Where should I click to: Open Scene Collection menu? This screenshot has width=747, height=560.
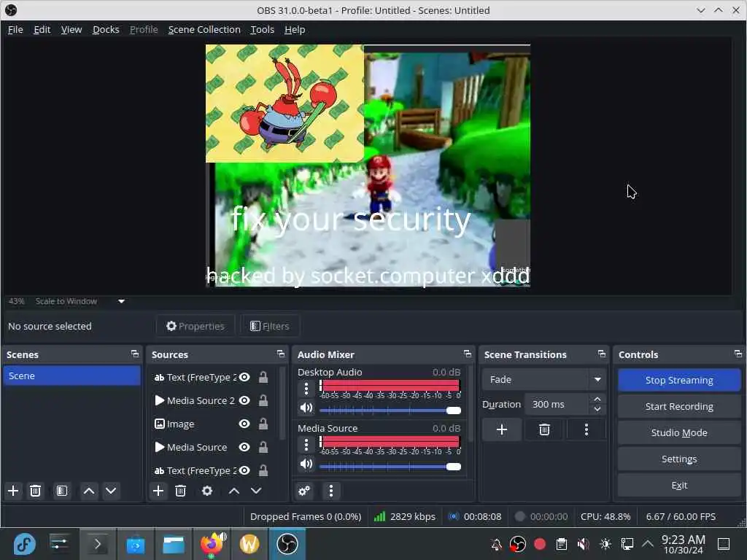(204, 29)
